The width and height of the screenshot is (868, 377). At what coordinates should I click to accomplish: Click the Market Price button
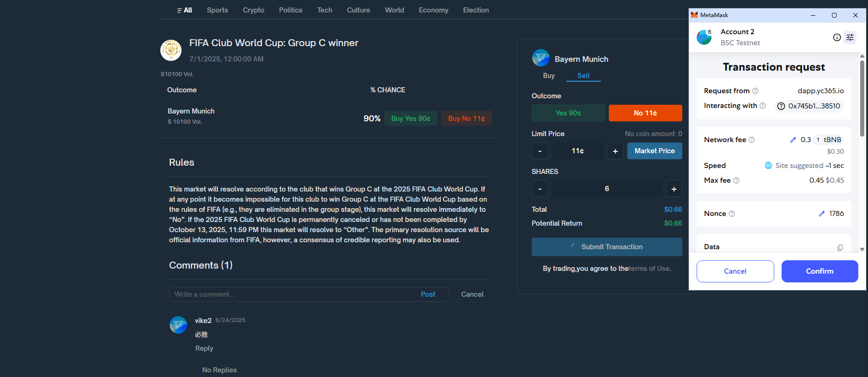click(655, 151)
